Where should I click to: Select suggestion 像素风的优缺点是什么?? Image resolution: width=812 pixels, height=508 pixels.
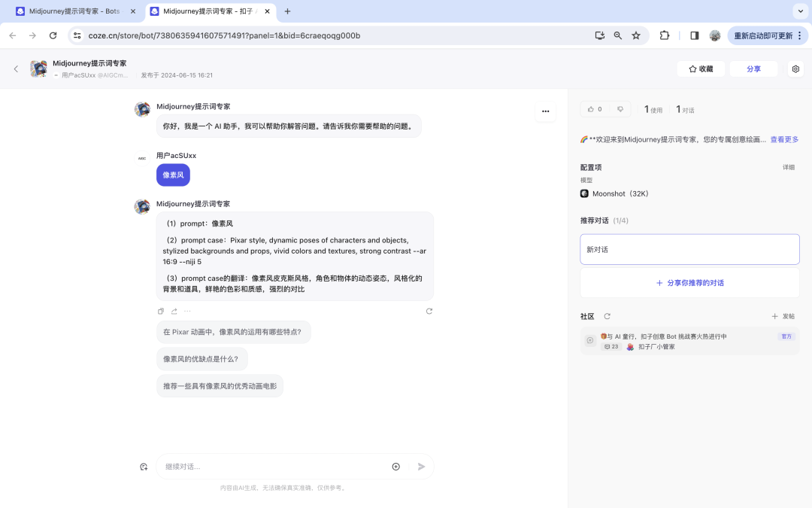201,359
